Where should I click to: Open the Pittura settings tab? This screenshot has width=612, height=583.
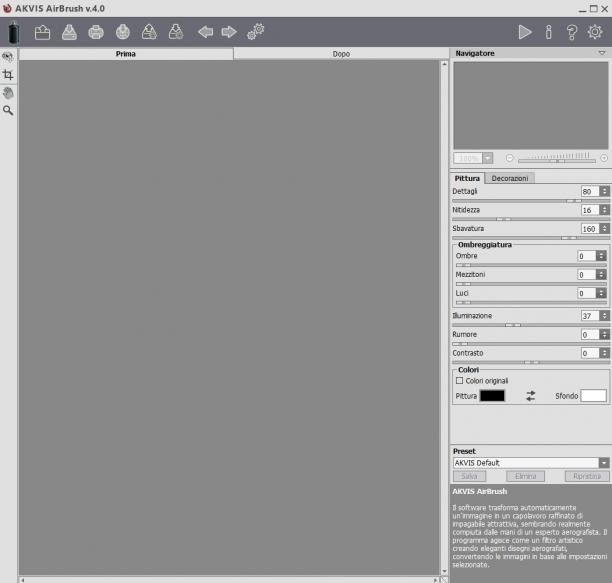click(x=467, y=178)
